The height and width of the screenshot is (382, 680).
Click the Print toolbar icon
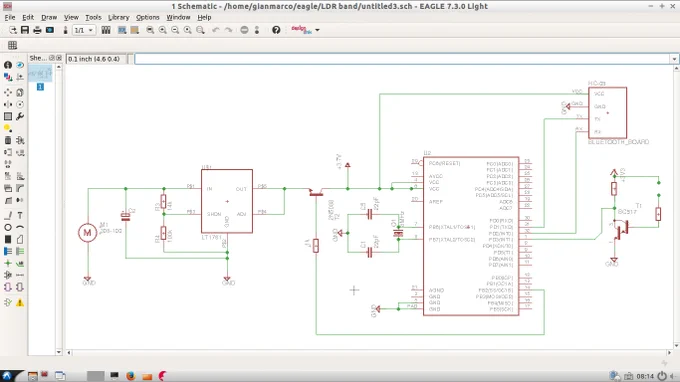click(x=37, y=30)
